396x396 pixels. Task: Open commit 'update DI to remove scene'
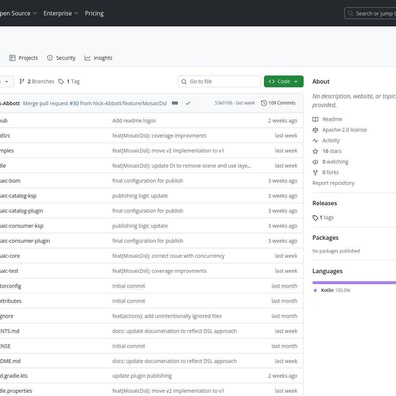click(182, 166)
